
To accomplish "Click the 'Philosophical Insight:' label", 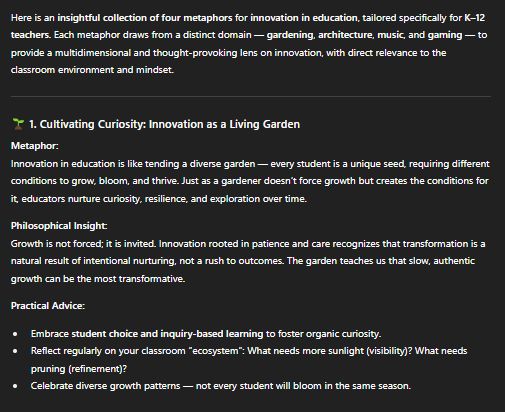I will pos(59,226).
